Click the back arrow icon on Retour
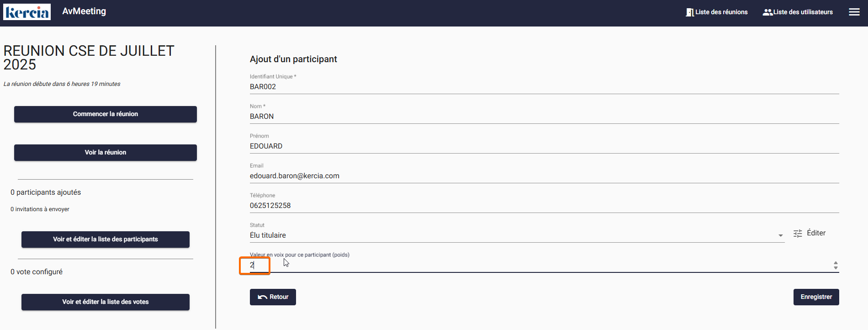 pos(262,297)
